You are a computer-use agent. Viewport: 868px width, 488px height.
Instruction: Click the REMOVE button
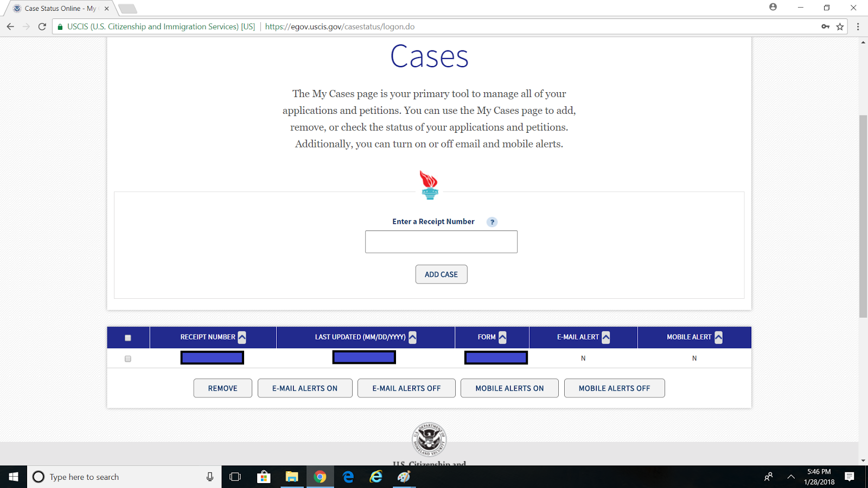[223, 388]
